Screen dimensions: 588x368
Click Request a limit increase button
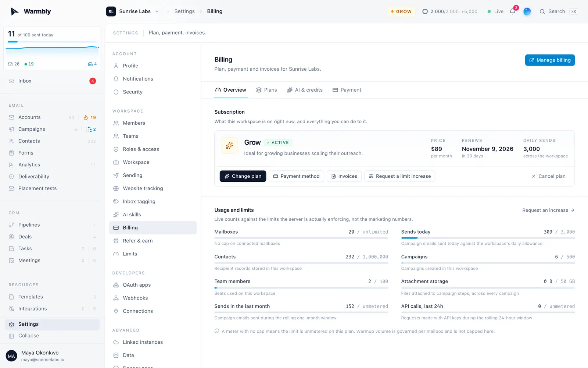(x=400, y=176)
